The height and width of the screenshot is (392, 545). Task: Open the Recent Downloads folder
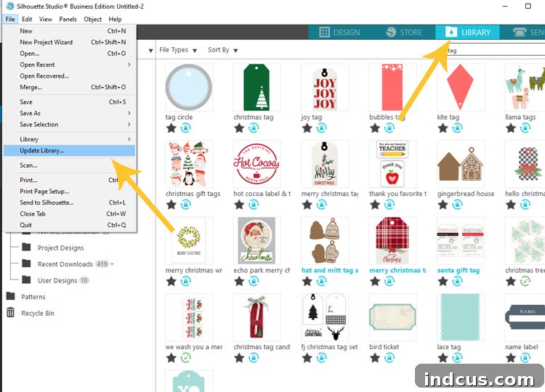click(65, 264)
